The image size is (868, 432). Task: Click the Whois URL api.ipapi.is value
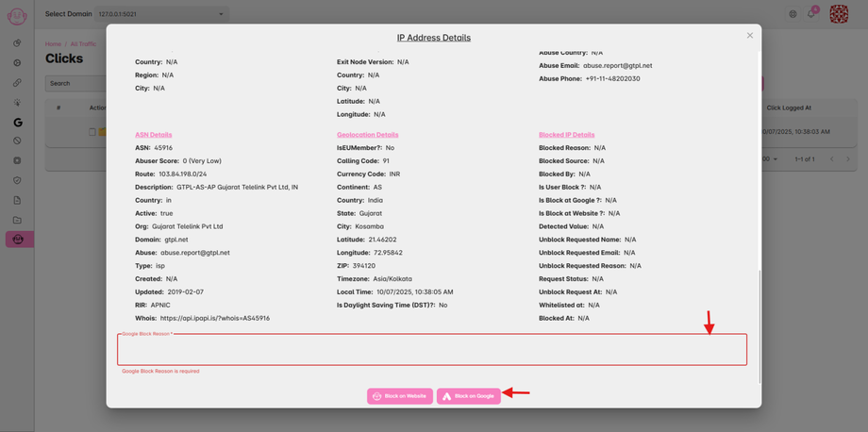point(215,319)
